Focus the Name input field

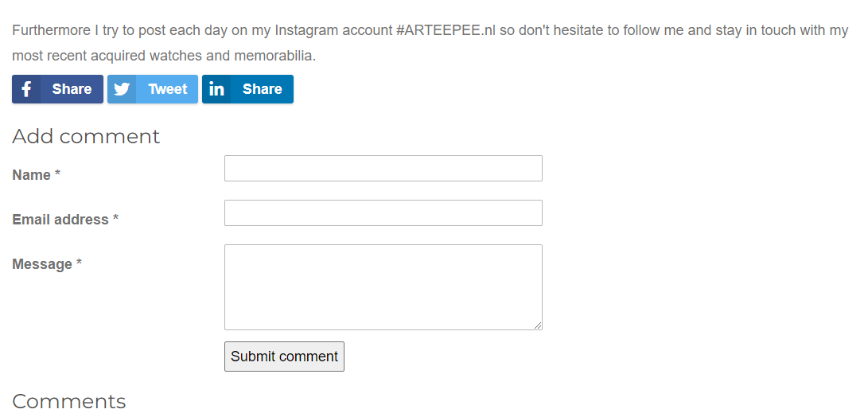tap(383, 169)
